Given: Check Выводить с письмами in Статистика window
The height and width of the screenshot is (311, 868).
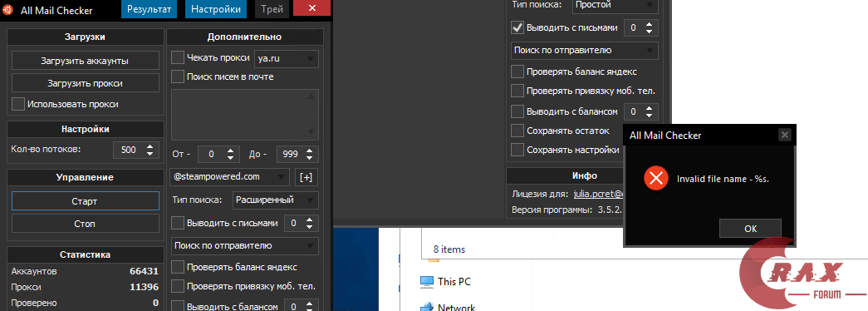Looking at the screenshot, I should tap(178, 223).
